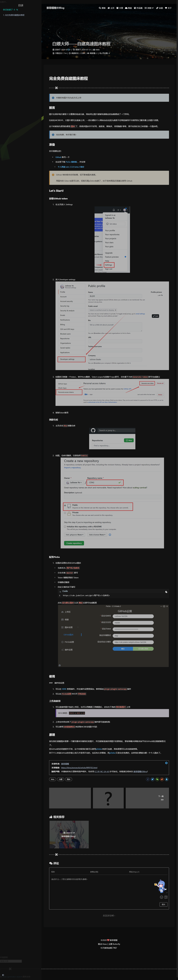178x980 pixels.
Task: Open the Hexo link in the footer
Action: [105, 944]
